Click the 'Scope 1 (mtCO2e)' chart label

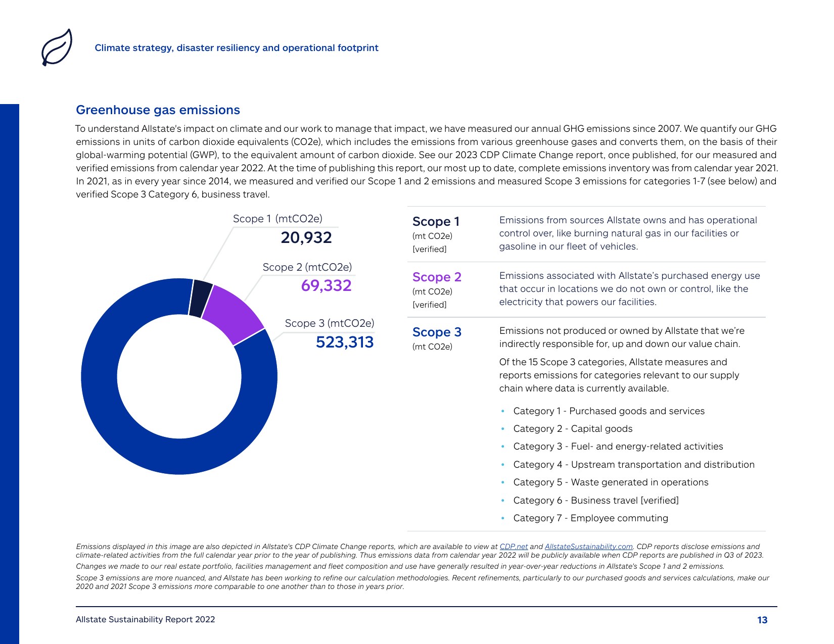pyautogui.click(x=277, y=219)
